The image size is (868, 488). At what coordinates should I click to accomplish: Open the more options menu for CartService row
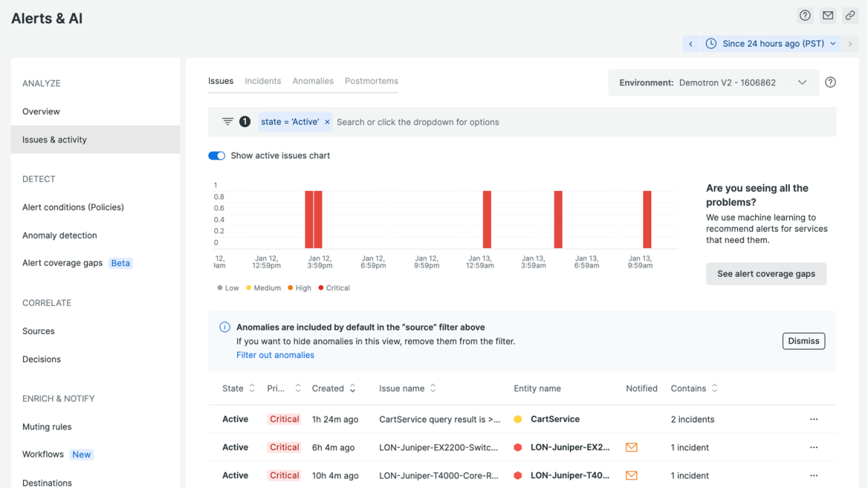814,419
